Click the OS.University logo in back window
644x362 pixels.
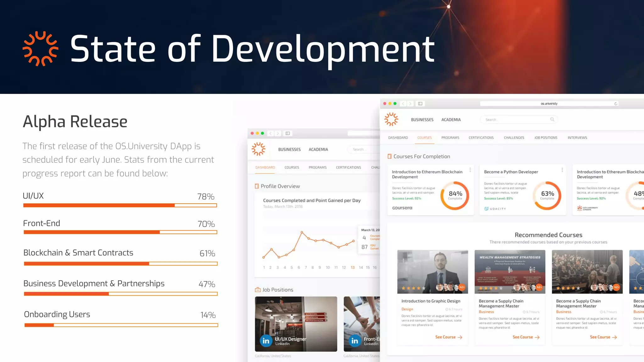click(258, 149)
